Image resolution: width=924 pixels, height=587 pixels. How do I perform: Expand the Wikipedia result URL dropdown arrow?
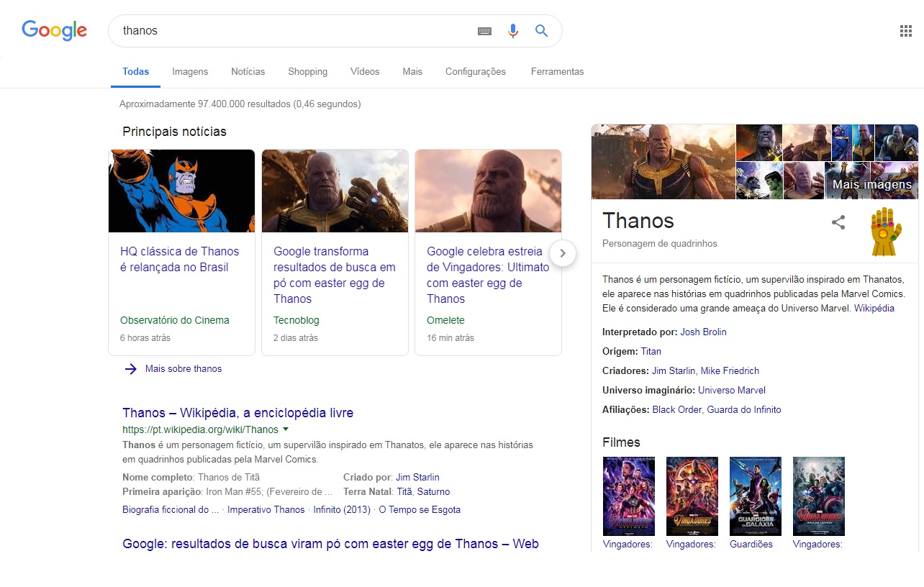[x=286, y=429]
